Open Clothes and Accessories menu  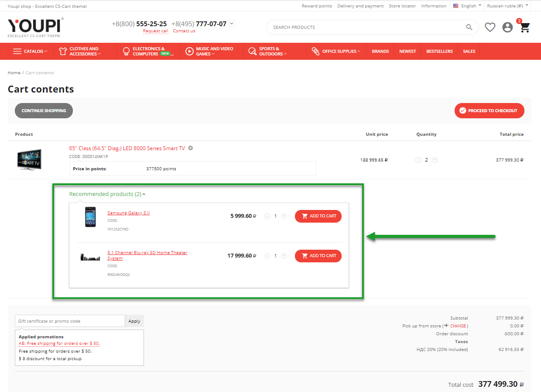pos(85,51)
